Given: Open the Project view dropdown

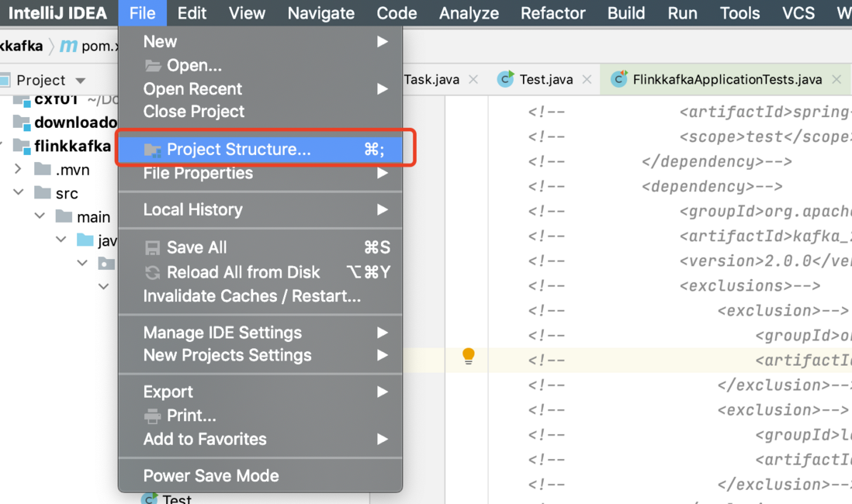Looking at the screenshot, I should pos(81,81).
